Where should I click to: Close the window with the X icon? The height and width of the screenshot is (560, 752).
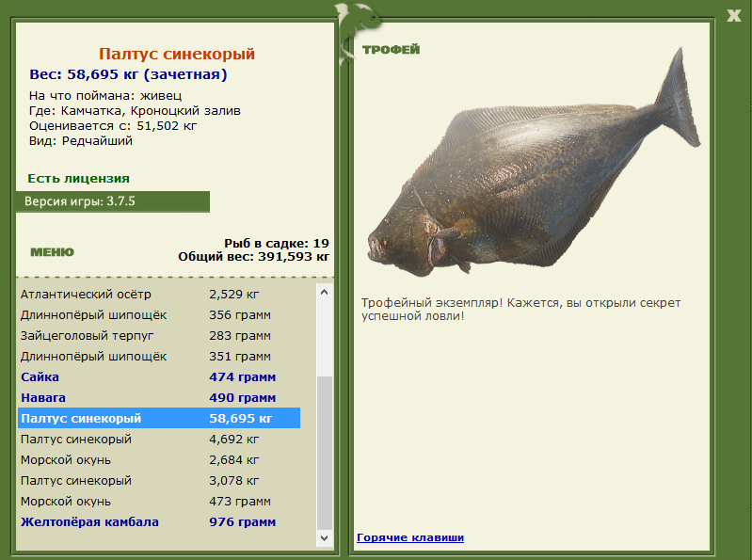tap(733, 16)
